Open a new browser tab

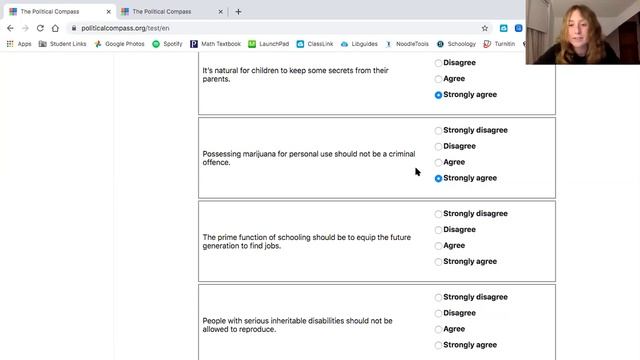point(238,12)
